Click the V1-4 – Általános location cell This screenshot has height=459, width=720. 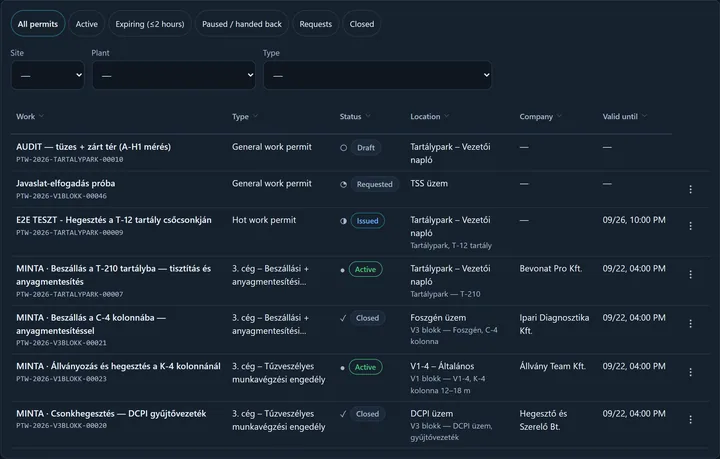click(442, 366)
